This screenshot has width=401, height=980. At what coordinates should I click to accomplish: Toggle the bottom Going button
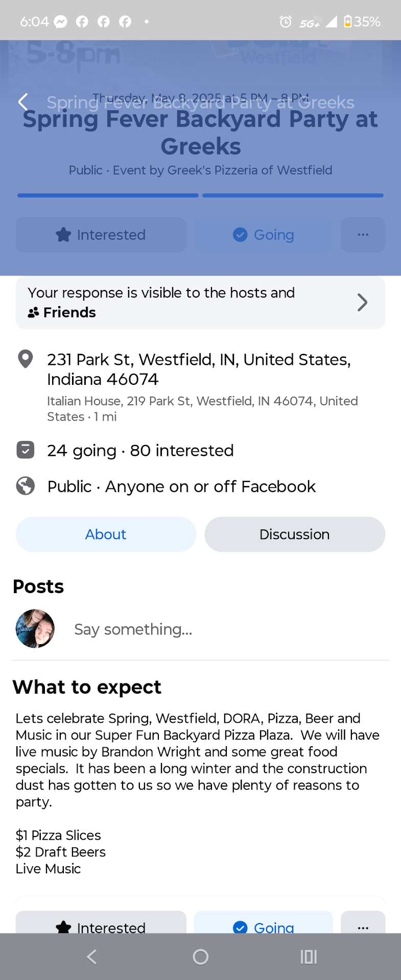(264, 925)
